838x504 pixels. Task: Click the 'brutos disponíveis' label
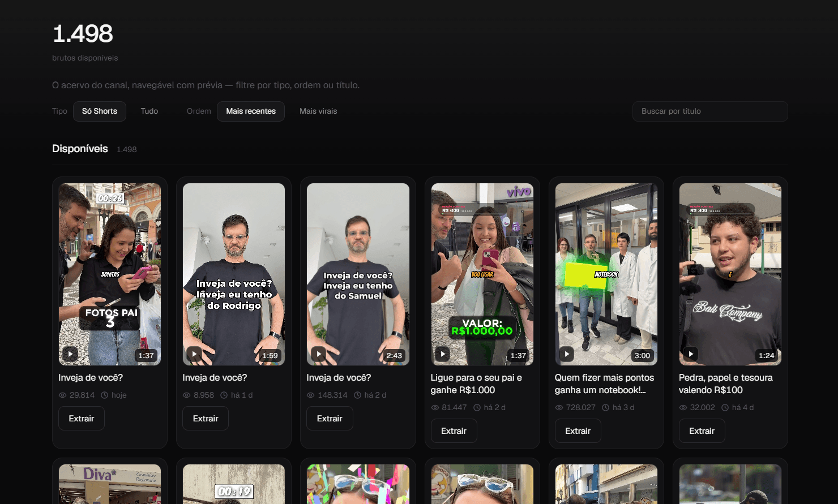85,58
